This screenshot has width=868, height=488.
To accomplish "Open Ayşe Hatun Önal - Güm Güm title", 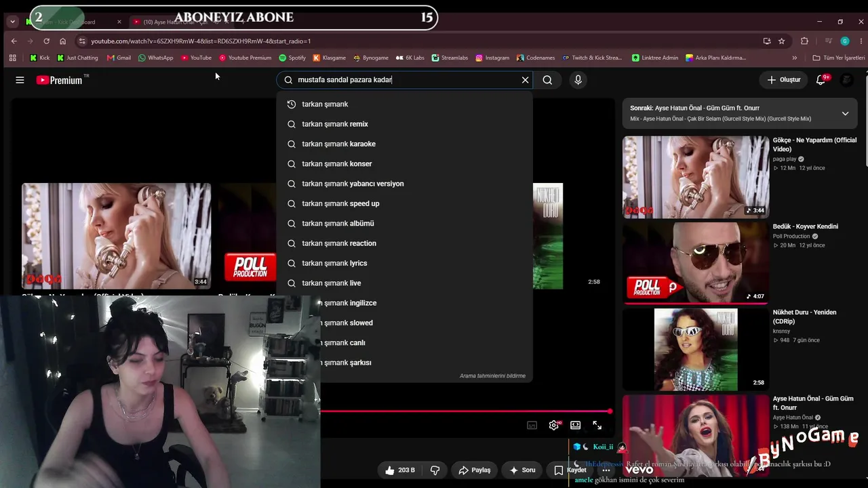I will [813, 403].
